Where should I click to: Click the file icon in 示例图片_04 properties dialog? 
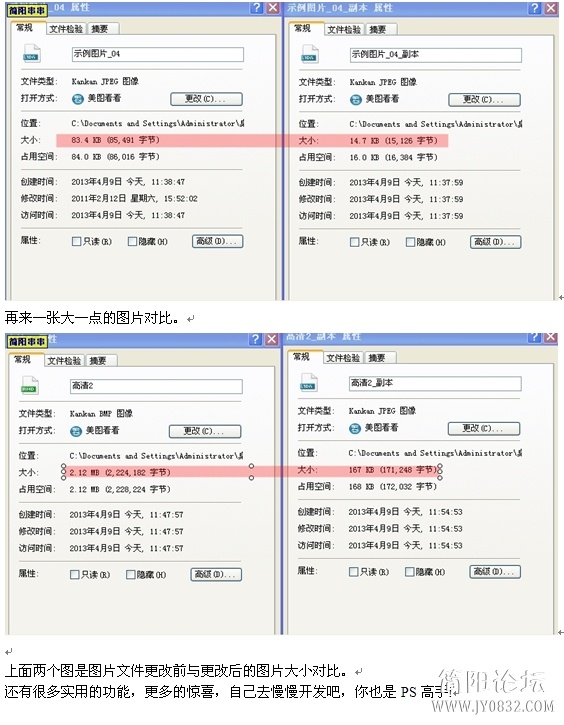[x=32, y=54]
